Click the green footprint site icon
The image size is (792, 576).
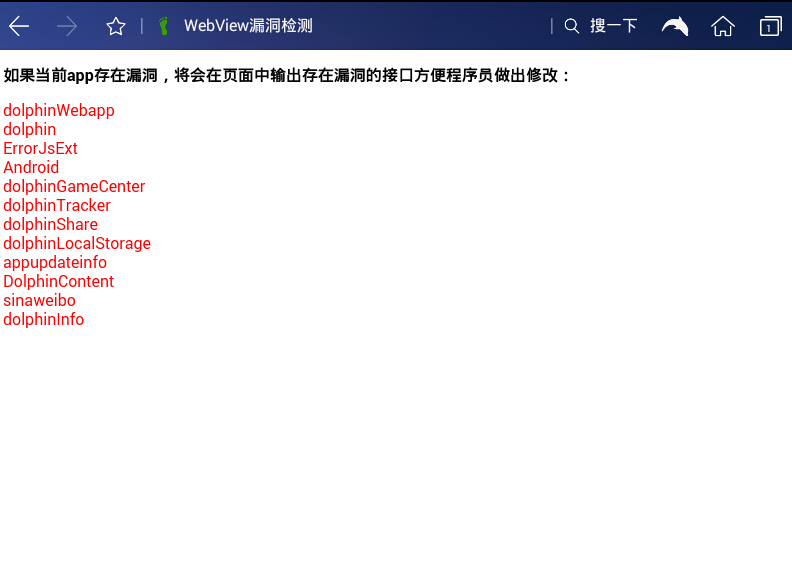(163, 26)
